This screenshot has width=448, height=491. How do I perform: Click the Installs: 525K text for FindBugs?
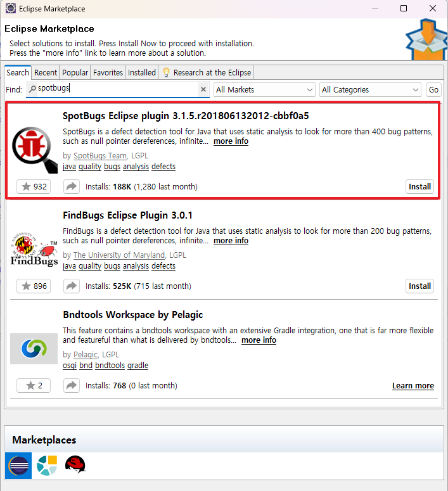pos(138,286)
